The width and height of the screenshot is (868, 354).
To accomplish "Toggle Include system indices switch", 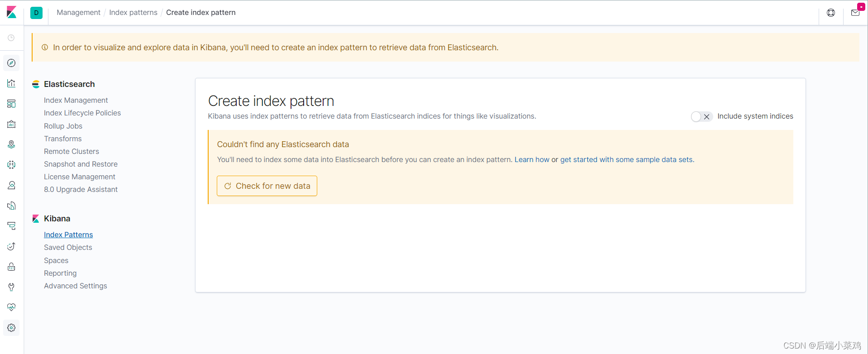I will [x=701, y=117].
